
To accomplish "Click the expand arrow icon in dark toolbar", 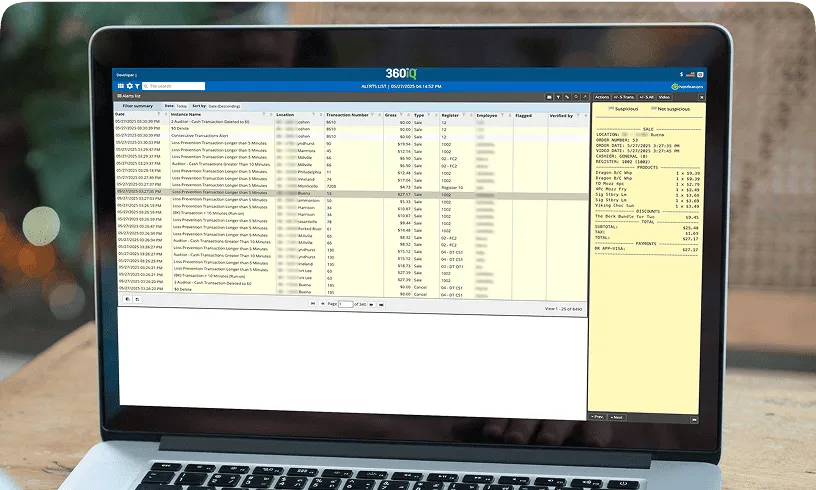I will pos(584,97).
